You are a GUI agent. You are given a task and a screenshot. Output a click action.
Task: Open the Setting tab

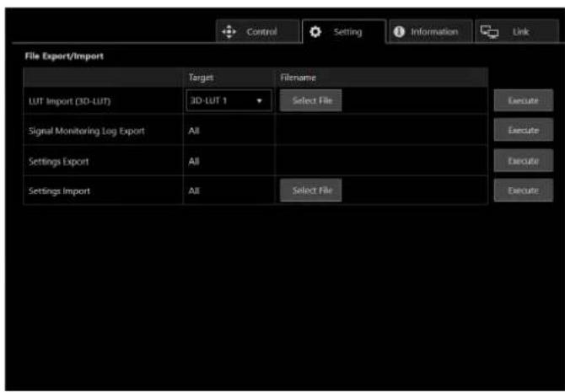point(344,32)
